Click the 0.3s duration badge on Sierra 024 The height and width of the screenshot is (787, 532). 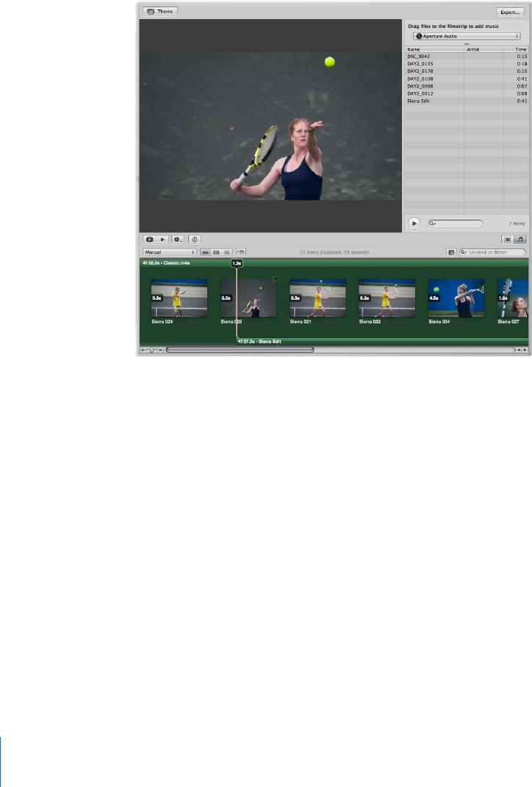(157, 298)
